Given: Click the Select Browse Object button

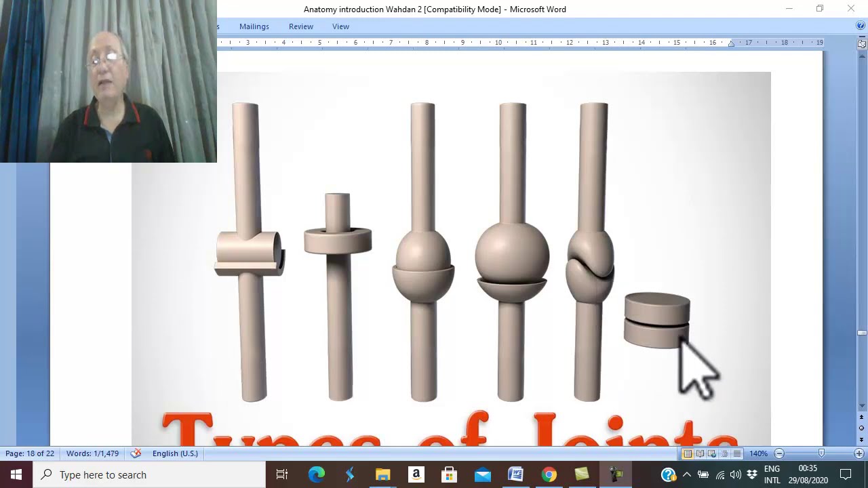Looking at the screenshot, I should point(862,428).
